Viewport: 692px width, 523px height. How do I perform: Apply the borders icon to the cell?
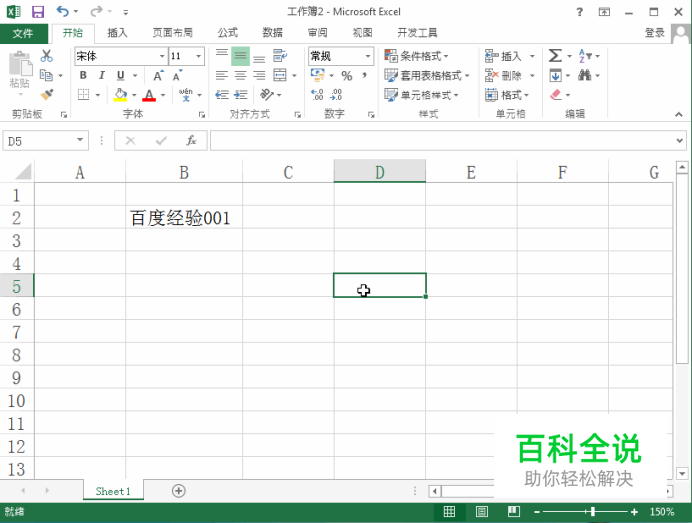pyautogui.click(x=83, y=94)
